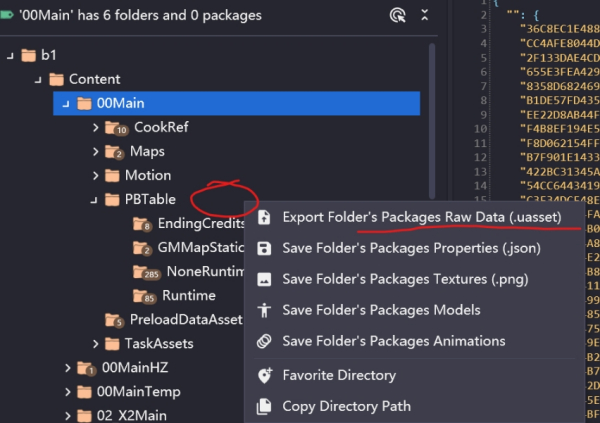Choose Save Folder's Packages Properties (.json)
This screenshot has width=600, height=423.
click(x=411, y=248)
